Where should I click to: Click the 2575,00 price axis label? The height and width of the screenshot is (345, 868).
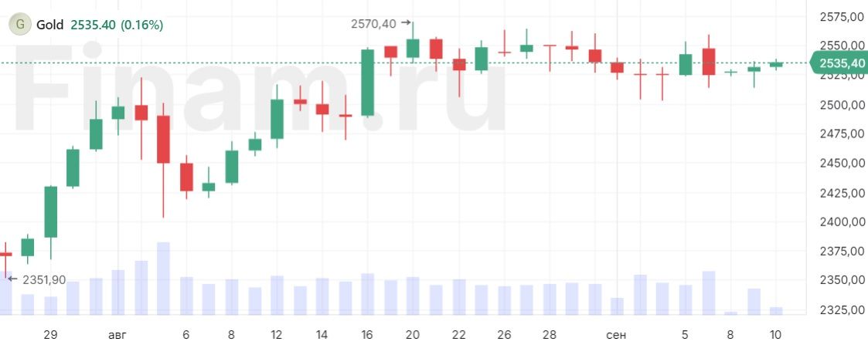click(x=843, y=17)
